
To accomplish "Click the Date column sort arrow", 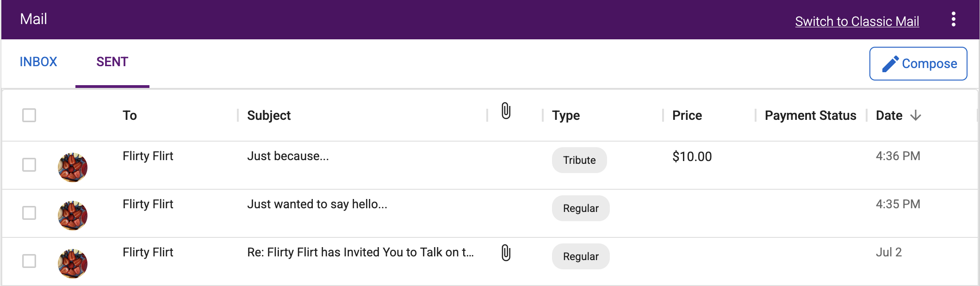I will click(915, 115).
